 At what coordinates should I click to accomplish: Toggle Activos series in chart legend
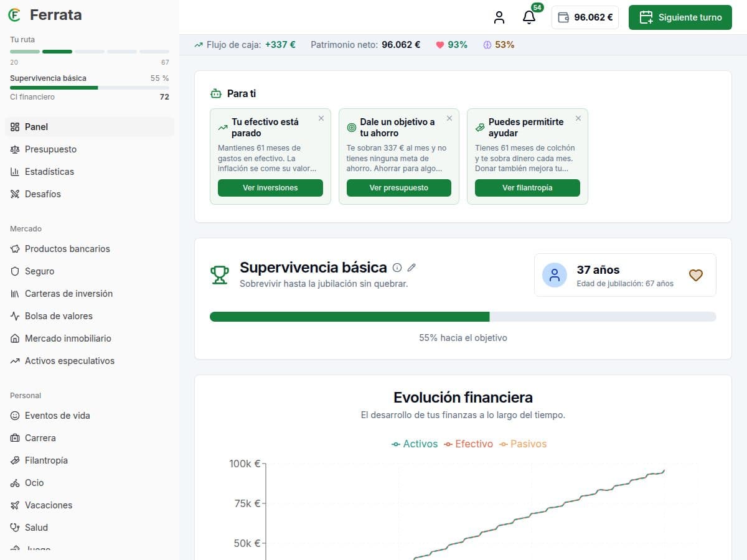click(x=415, y=444)
